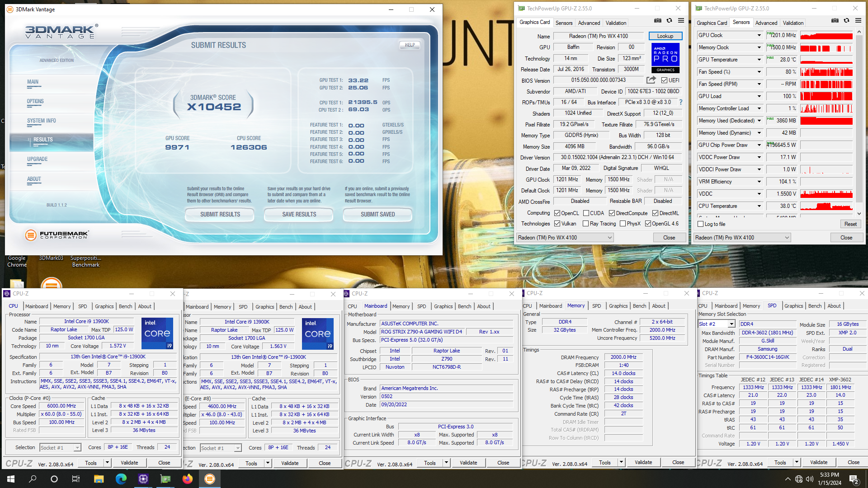Click SAVE RESULTS button
Image resolution: width=868 pixels, height=488 pixels.
pyautogui.click(x=299, y=215)
